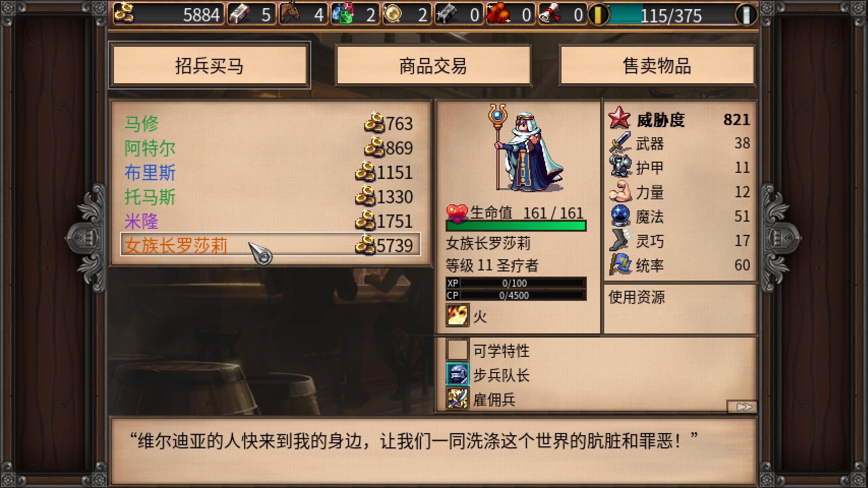
Task: Click the leadership flag icon
Action: 620,264
